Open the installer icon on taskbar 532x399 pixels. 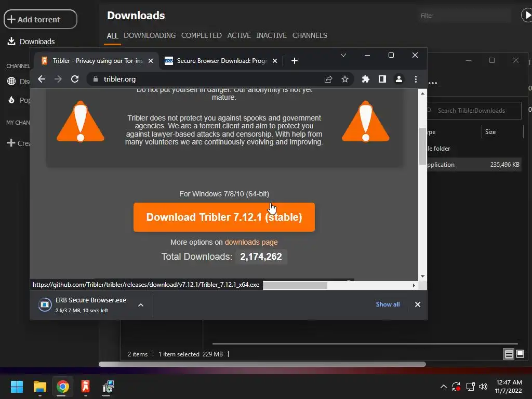[x=108, y=387]
